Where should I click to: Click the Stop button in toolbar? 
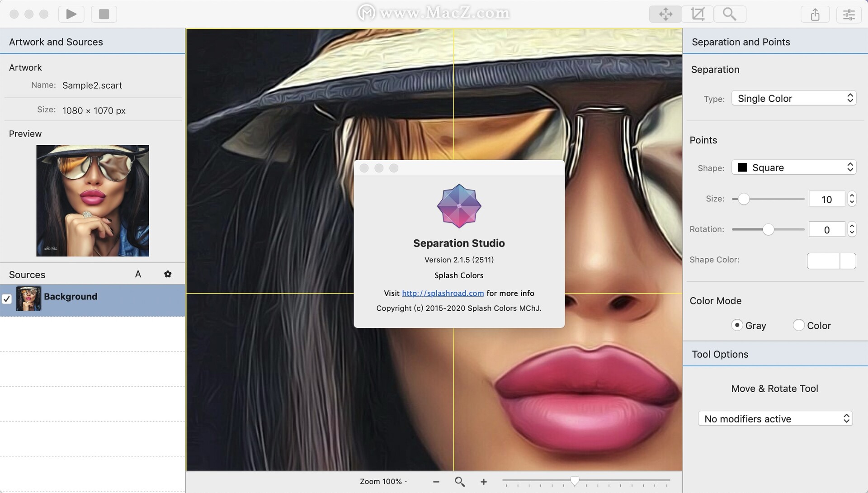point(104,14)
